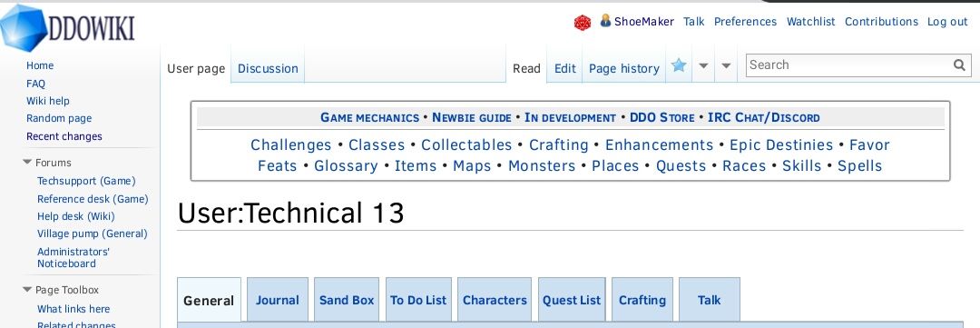Screen dimensions: 980x328
Task: Open Maps link
Action: (x=472, y=166)
